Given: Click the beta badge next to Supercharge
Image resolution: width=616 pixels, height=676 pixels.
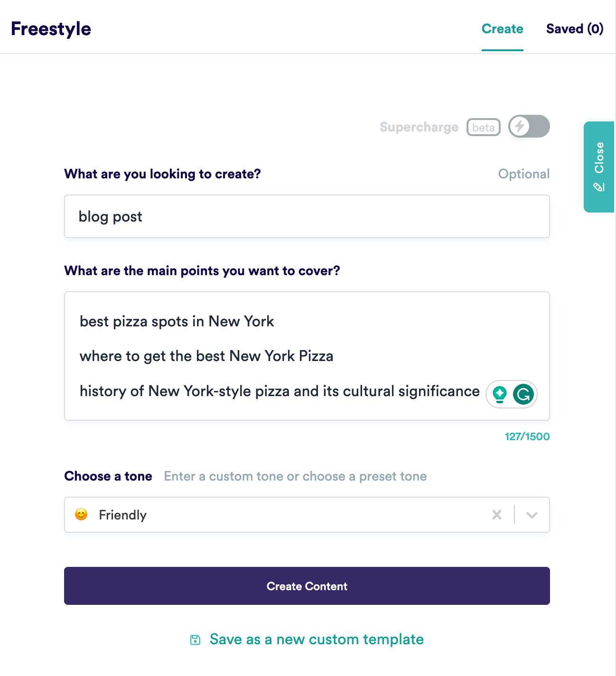Looking at the screenshot, I should (x=484, y=127).
